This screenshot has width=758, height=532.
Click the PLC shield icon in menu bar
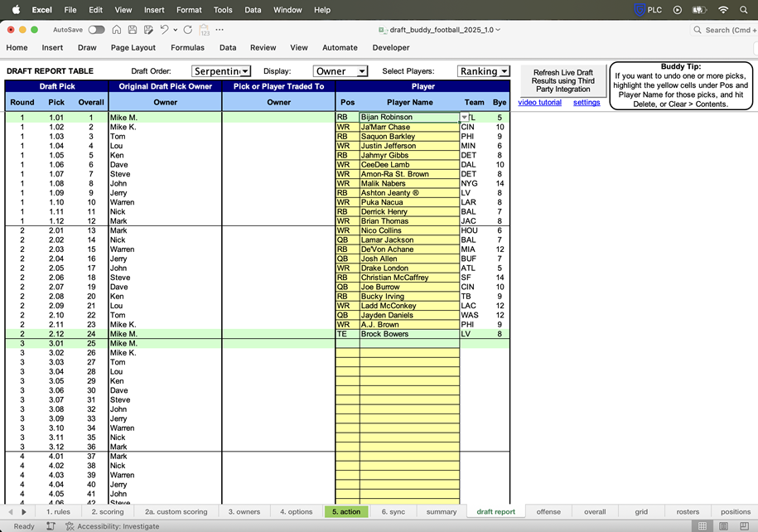(640, 10)
